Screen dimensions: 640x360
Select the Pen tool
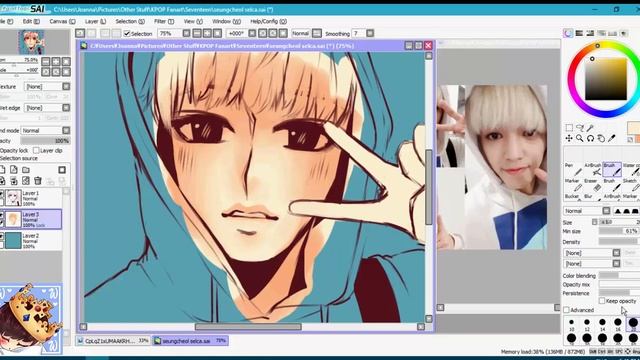coord(572,169)
